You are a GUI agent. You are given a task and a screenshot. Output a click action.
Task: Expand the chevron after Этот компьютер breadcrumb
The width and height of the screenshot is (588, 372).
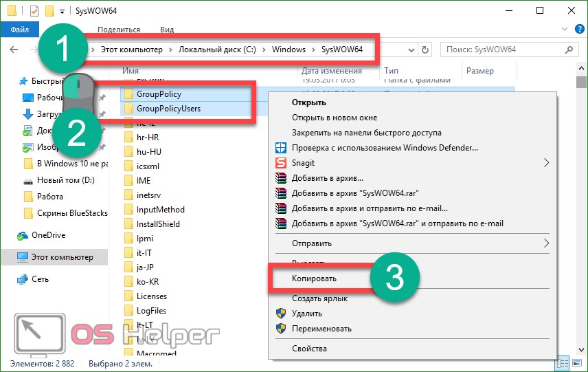pos(170,50)
